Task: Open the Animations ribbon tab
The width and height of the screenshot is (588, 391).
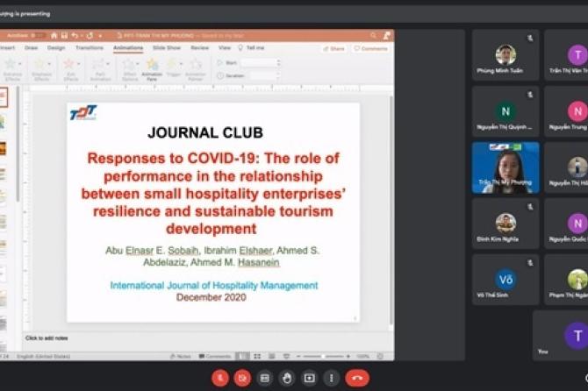Action: pos(128,48)
